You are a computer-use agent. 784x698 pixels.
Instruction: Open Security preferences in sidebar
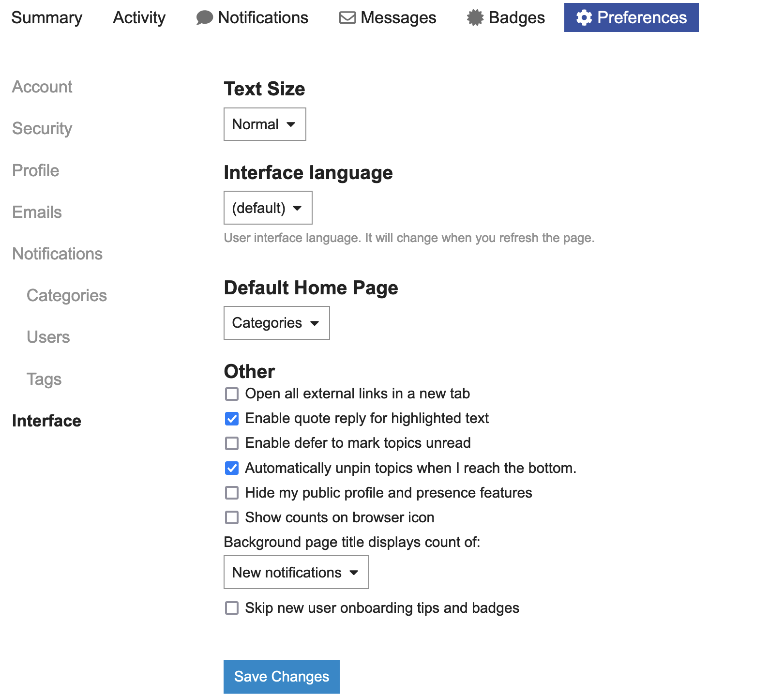point(42,129)
